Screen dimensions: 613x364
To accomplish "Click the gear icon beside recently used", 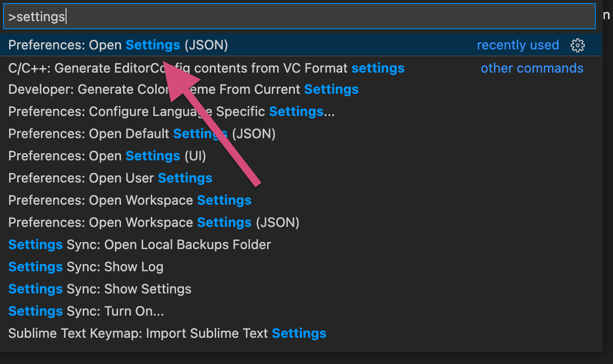I will [x=578, y=45].
